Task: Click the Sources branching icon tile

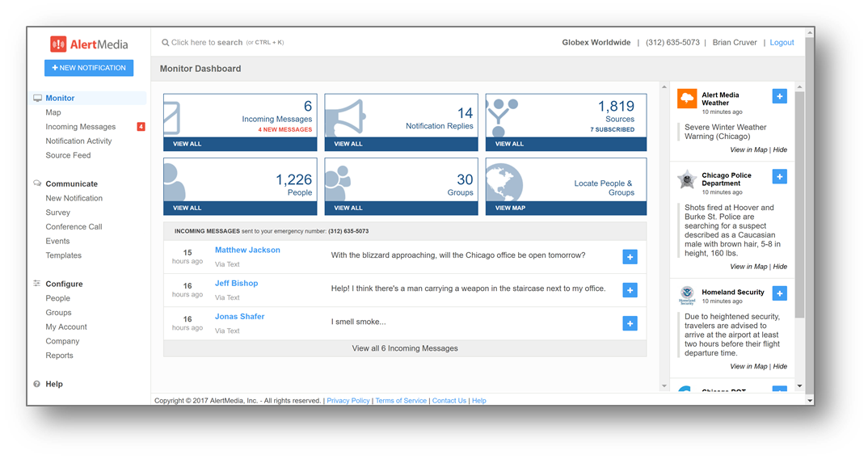Action: coord(502,117)
